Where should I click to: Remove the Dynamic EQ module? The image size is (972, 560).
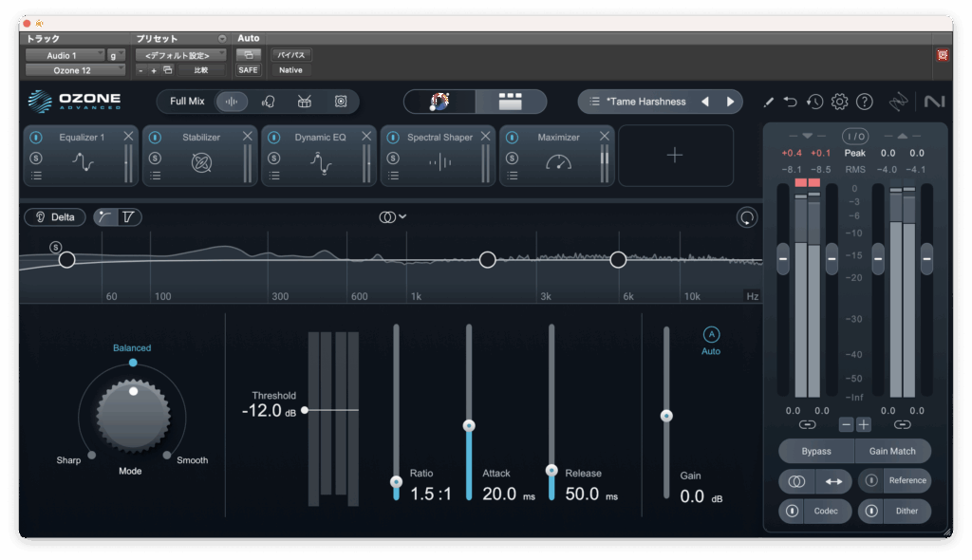[366, 137]
